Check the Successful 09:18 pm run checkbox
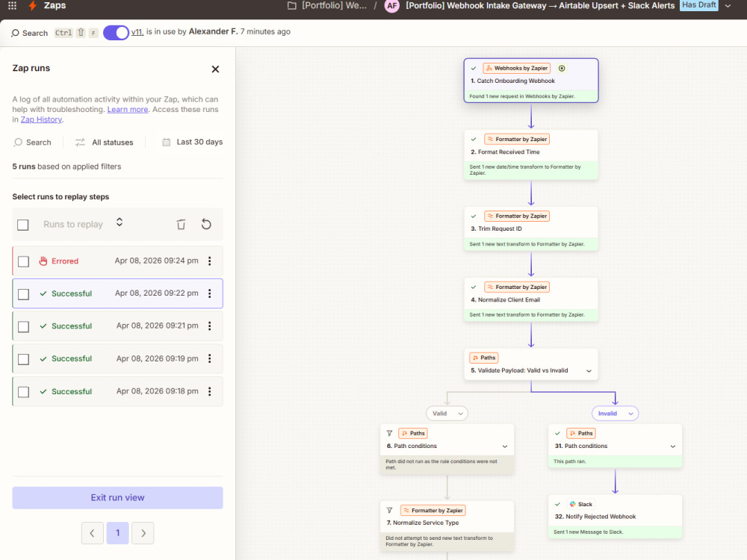The image size is (747, 560). pos(23,392)
